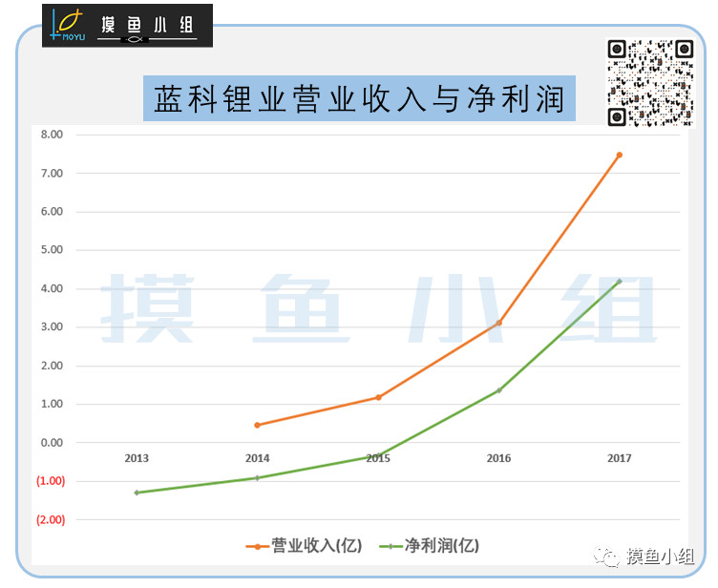
Task: Click the 7.00 y-axis label
Action: pyautogui.click(x=52, y=173)
